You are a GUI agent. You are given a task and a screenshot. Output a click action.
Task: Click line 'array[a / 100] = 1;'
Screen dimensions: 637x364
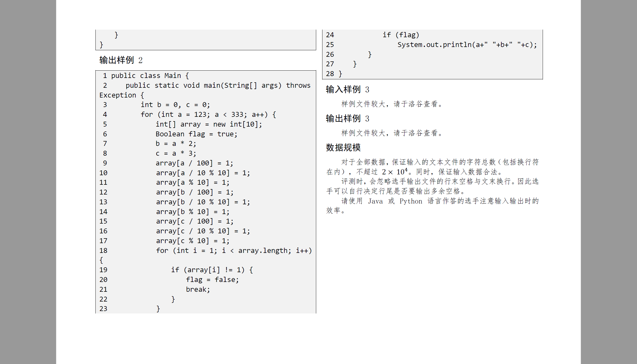(x=194, y=163)
